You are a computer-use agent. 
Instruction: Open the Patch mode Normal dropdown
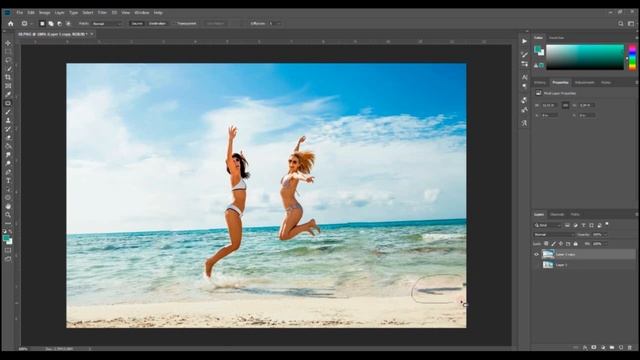(107, 24)
